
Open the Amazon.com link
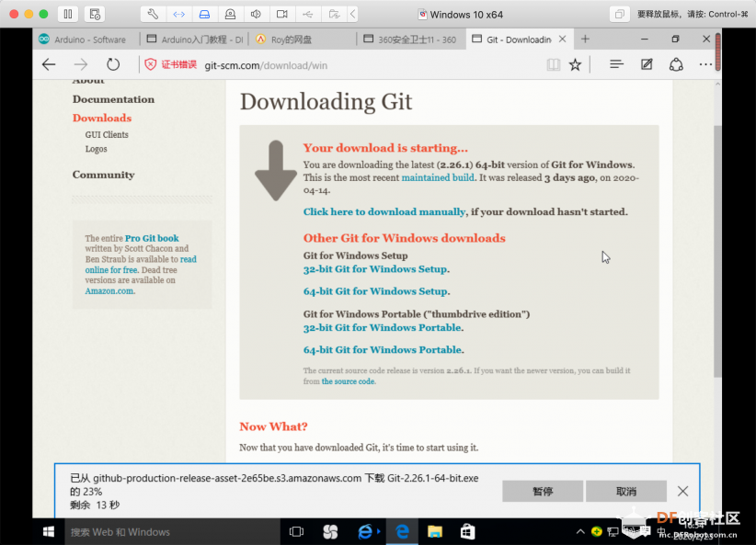pos(109,291)
